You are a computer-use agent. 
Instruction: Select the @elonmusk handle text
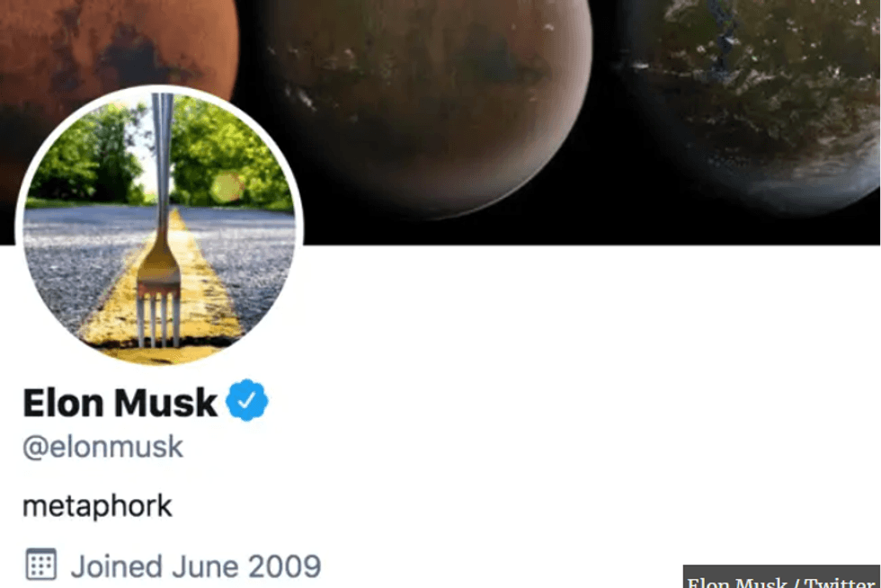[102, 448]
